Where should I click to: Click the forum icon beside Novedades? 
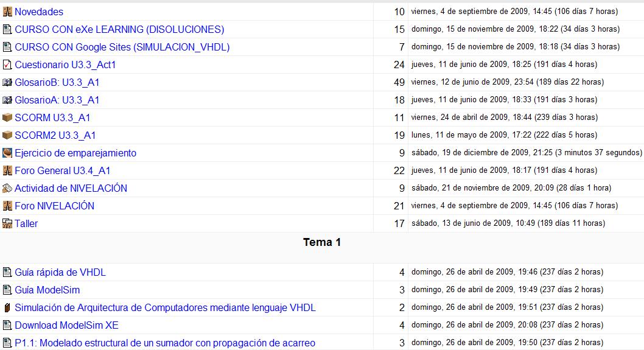(7, 12)
